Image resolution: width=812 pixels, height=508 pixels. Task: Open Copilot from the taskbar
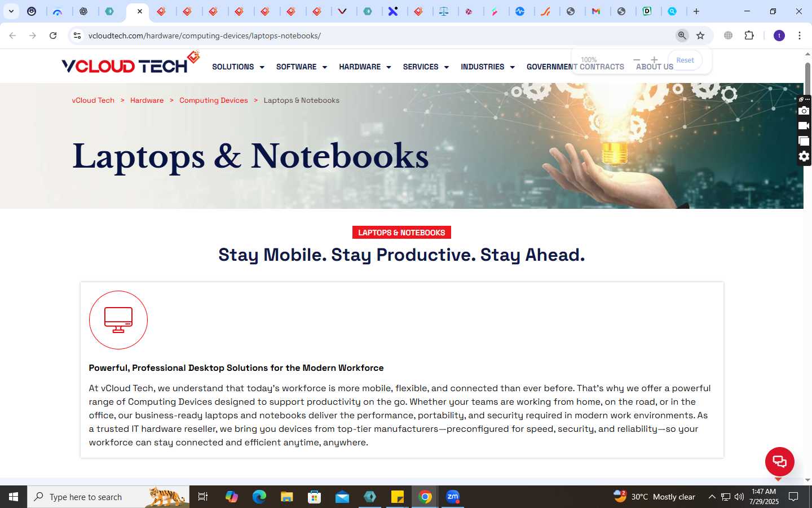[232, 497]
